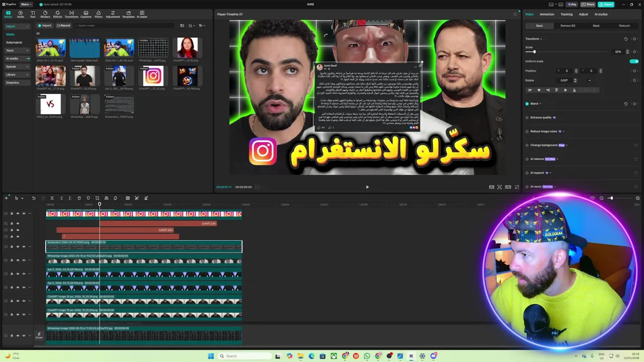The height and width of the screenshot is (362, 644).
Task: Open the Effects panel icon
Action: pos(58,14)
